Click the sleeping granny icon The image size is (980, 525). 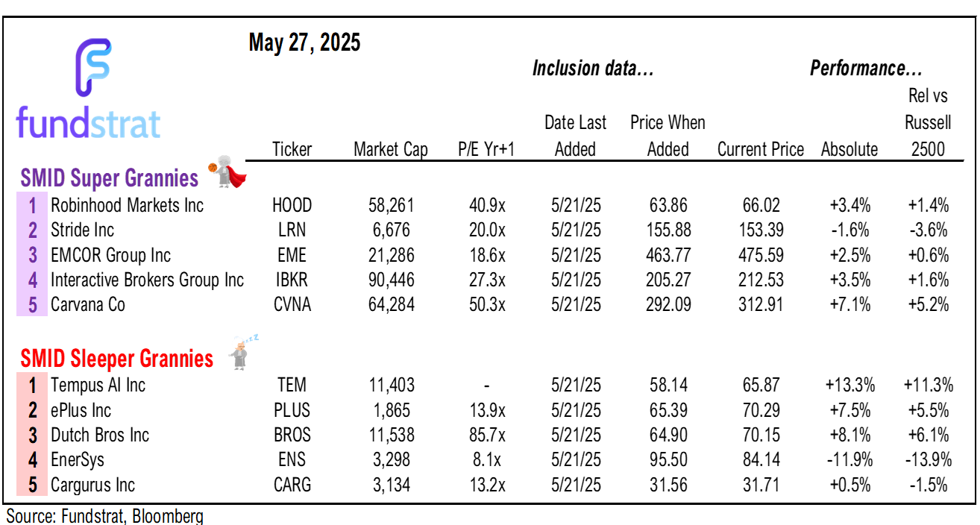pos(241,353)
